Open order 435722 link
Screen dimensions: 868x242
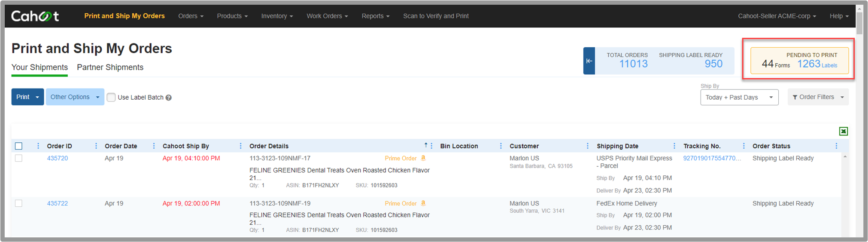click(x=58, y=203)
